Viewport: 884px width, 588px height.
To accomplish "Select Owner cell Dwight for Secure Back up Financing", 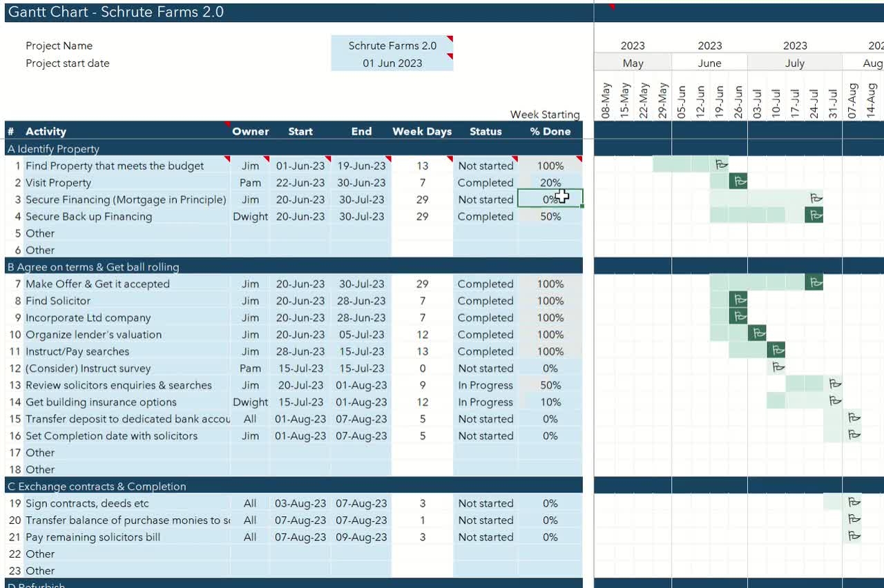I will click(250, 217).
